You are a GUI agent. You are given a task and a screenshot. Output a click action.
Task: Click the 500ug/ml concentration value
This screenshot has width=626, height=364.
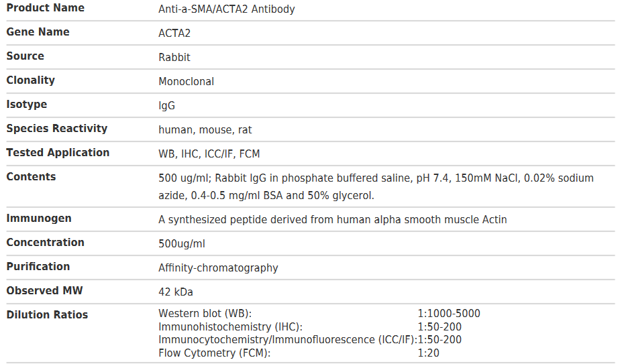182,244
